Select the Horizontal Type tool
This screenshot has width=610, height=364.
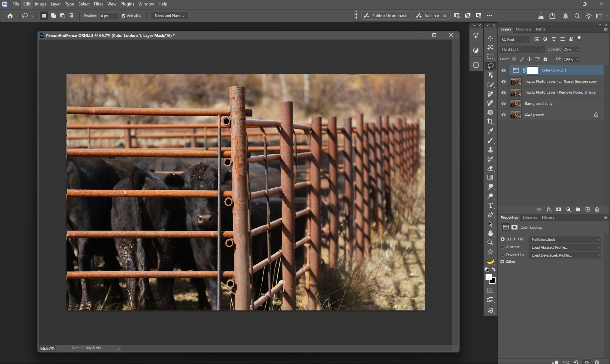pyautogui.click(x=490, y=206)
